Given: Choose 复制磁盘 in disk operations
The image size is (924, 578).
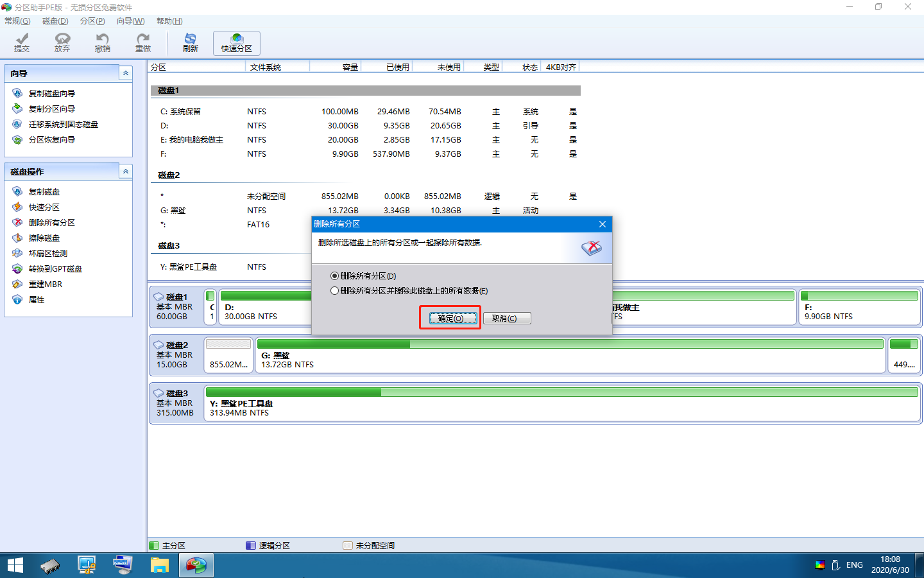Looking at the screenshot, I should coord(44,192).
